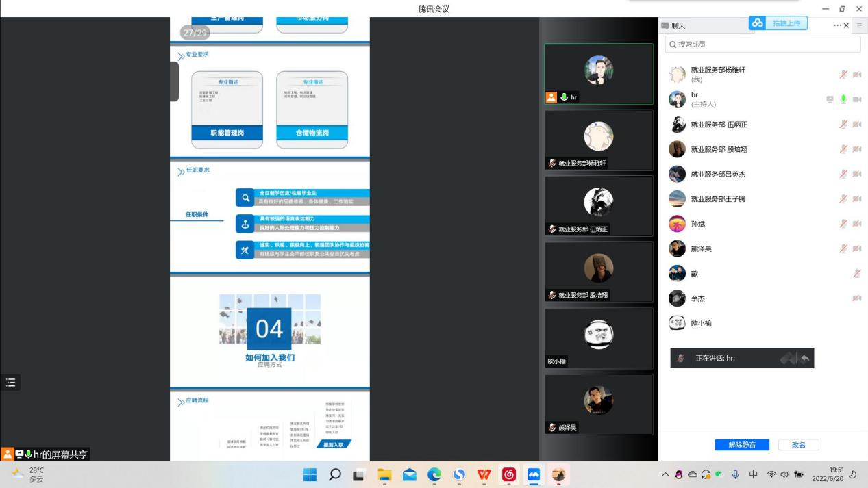Open the hamburger menu at panel top-right

(859, 25)
